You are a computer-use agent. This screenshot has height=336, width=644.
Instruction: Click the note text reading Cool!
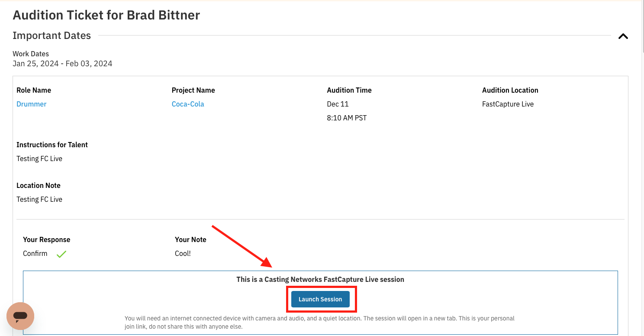tap(183, 253)
